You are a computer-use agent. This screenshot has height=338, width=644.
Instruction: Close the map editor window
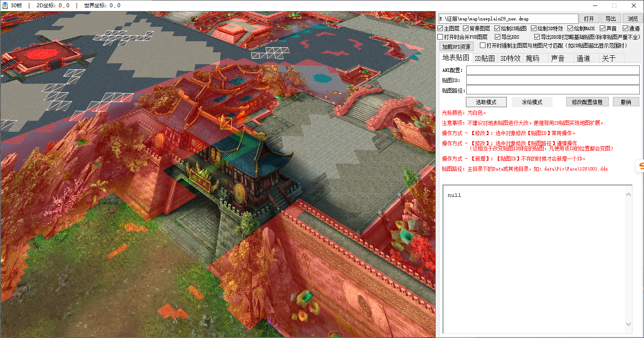634,6
